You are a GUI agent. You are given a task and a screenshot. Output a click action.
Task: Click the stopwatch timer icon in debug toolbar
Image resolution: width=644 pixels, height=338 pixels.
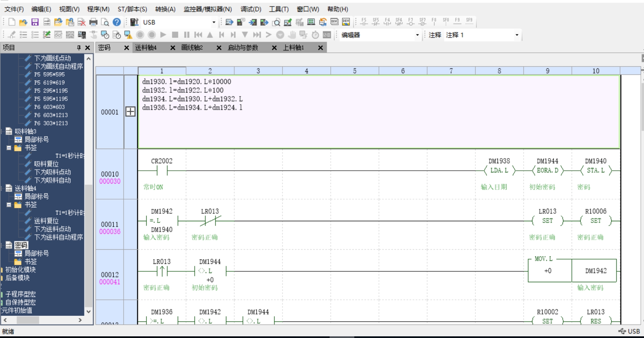tap(315, 35)
